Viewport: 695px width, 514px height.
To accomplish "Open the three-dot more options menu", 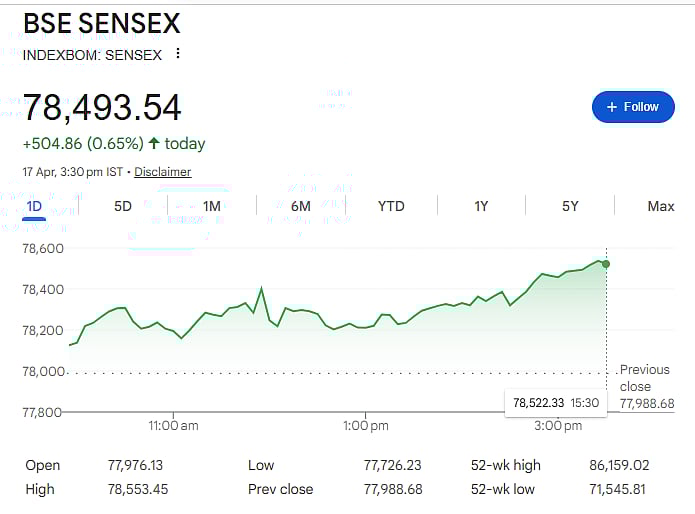I will pos(178,54).
